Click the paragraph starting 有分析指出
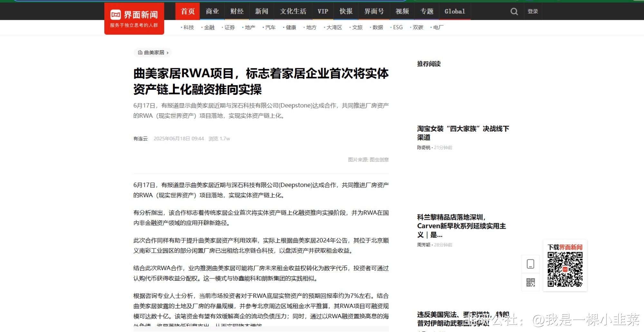Viewport: 644px width, 332px height. [261, 218]
